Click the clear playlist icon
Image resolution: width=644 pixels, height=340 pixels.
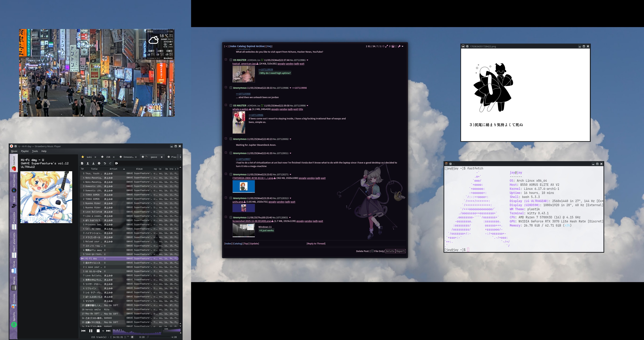tap(99, 163)
